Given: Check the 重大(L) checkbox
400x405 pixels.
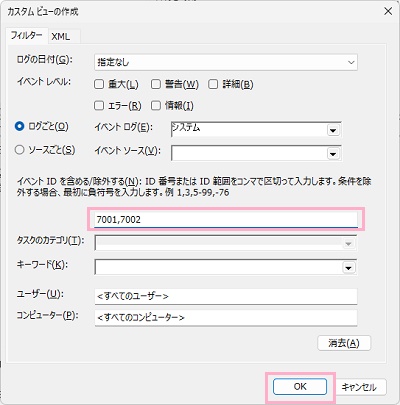Looking at the screenshot, I should (x=99, y=84).
